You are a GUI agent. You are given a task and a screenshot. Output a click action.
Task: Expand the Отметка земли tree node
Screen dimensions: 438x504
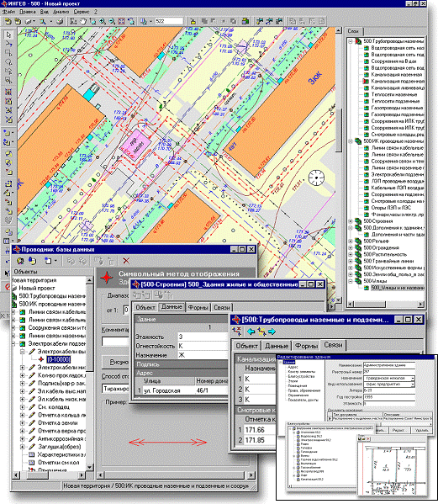click(x=23, y=422)
